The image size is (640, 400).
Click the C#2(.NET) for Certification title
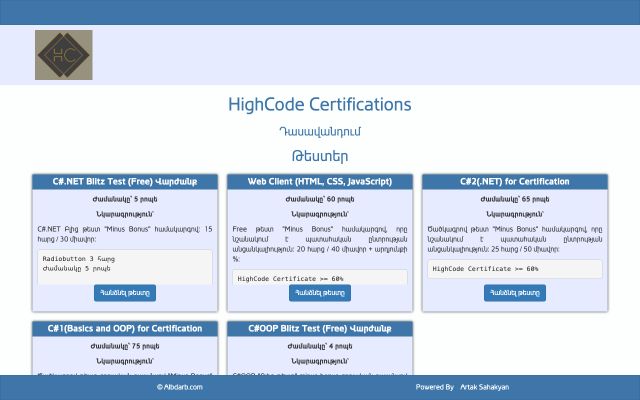click(515, 182)
